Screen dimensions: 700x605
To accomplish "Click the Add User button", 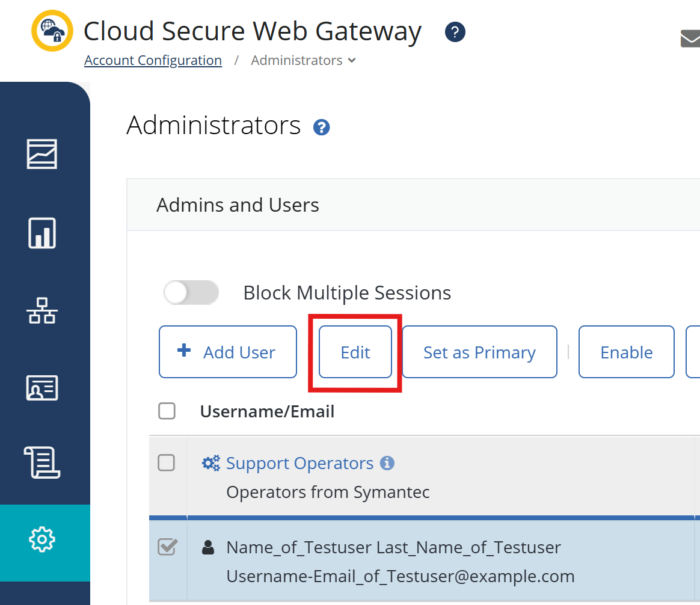I will pos(228,352).
